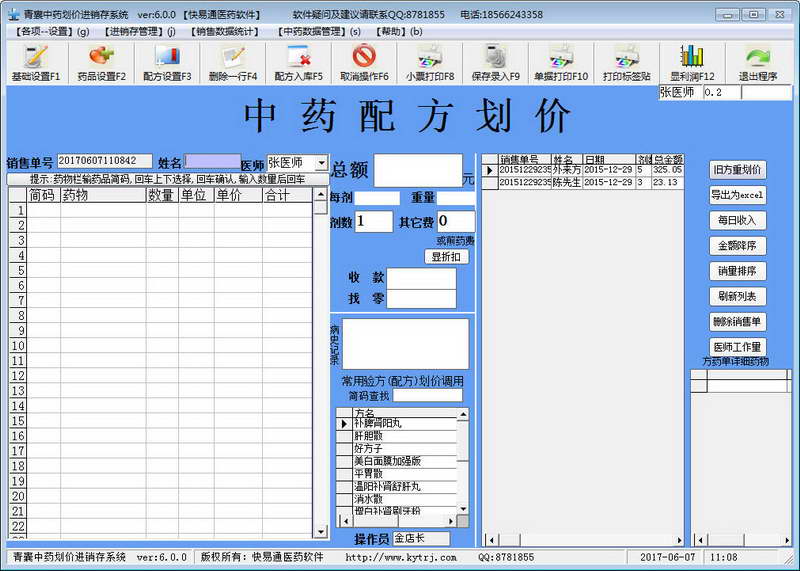
Task: Click the 0.2 field beside 张医师
Action: pos(721,93)
